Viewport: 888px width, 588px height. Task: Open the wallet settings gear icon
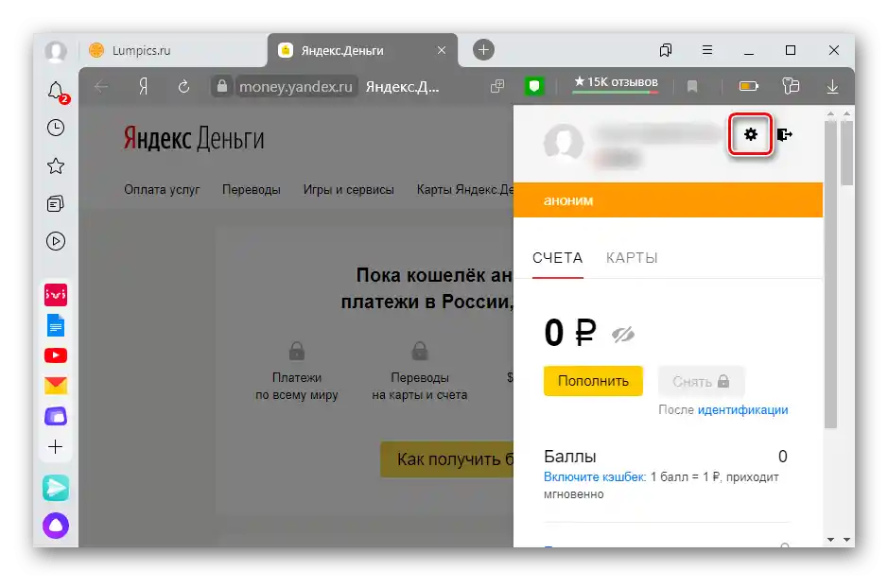[750, 134]
